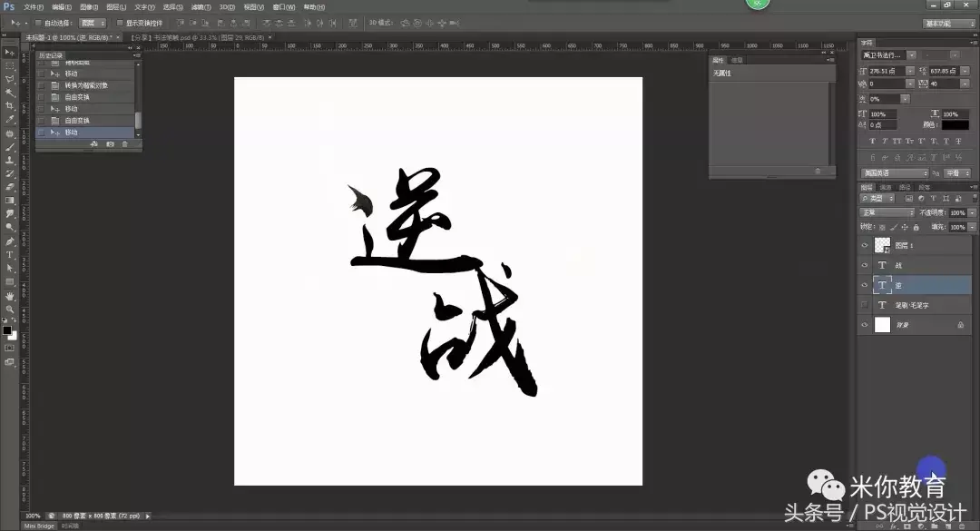Viewport: 980px width, 531px height.
Task: Select the Pen tool
Action: (9, 241)
